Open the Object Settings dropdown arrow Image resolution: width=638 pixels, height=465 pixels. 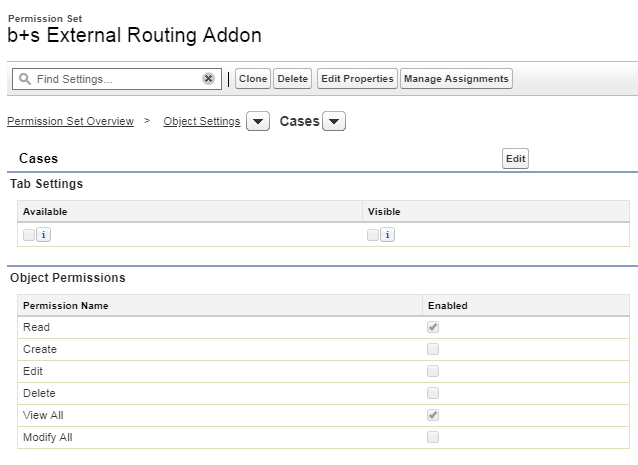click(x=258, y=121)
